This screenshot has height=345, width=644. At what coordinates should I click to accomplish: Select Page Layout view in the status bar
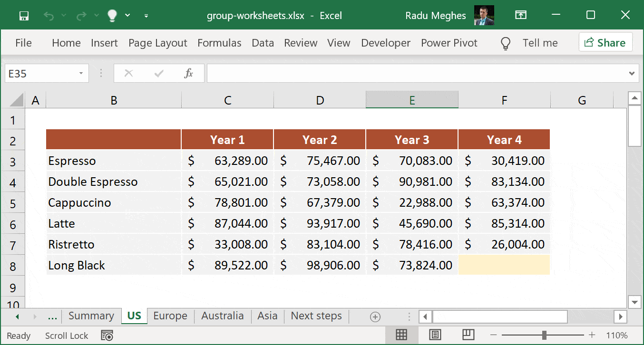[435, 335]
